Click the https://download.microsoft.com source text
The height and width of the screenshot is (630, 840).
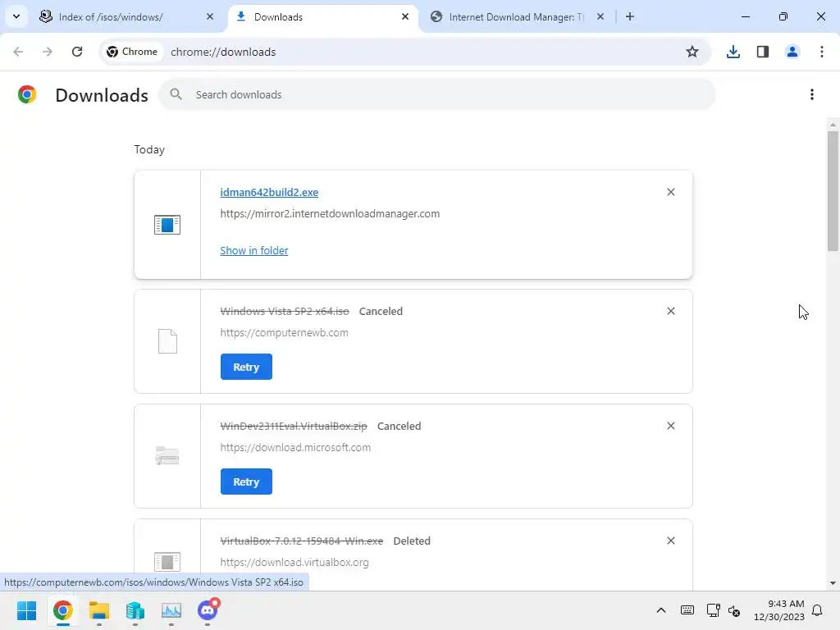click(295, 447)
